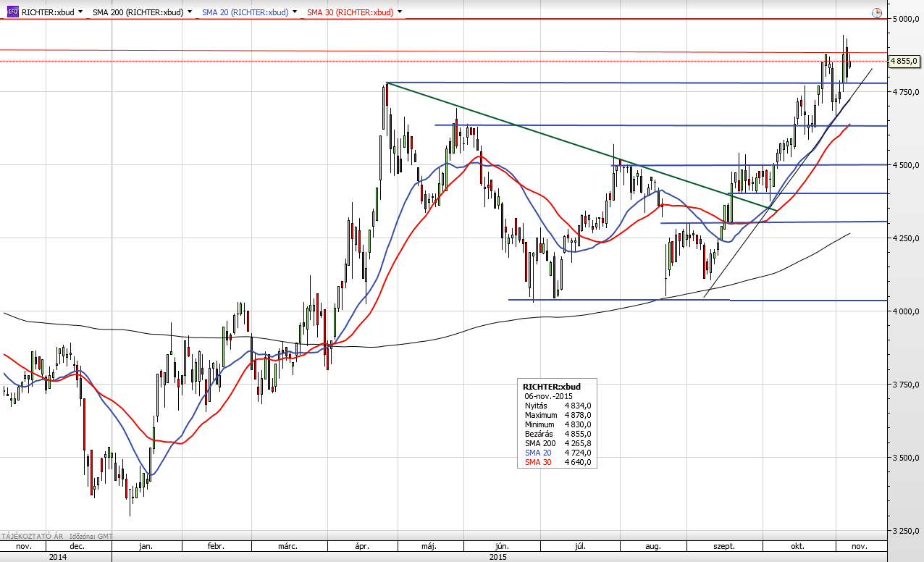924x562 pixels.
Task: Click the blue SMA 20 4 724,0 row
Action: point(557,453)
